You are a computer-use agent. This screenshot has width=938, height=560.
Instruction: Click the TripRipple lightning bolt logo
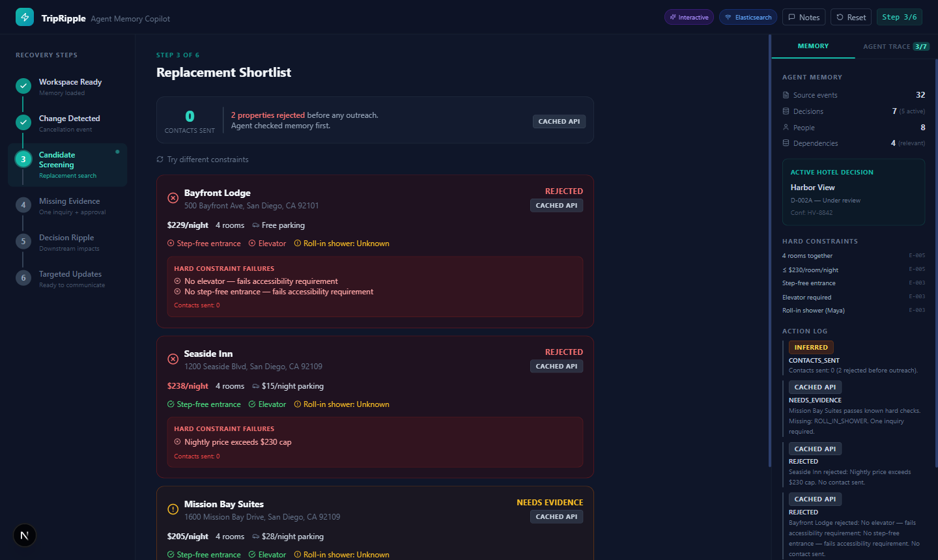click(25, 17)
